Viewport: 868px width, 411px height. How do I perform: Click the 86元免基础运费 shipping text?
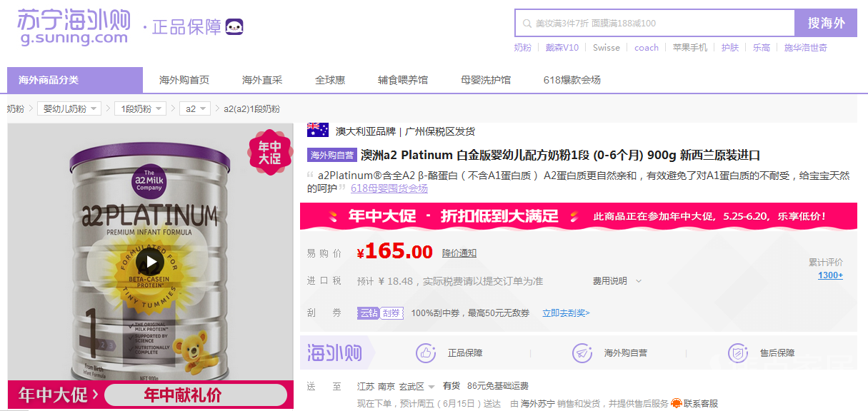tap(498, 386)
